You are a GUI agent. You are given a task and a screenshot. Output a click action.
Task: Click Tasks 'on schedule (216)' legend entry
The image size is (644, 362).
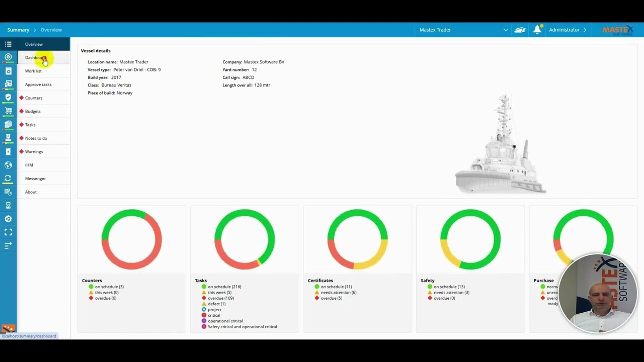click(x=221, y=287)
